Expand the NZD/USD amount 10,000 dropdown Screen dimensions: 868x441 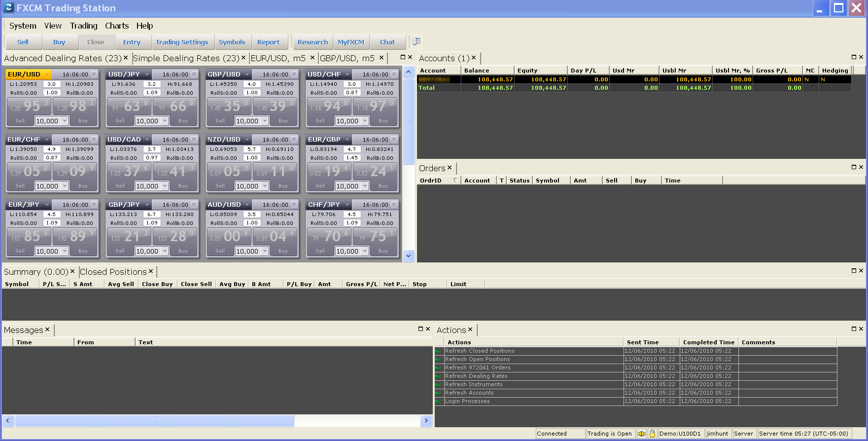[x=265, y=186]
